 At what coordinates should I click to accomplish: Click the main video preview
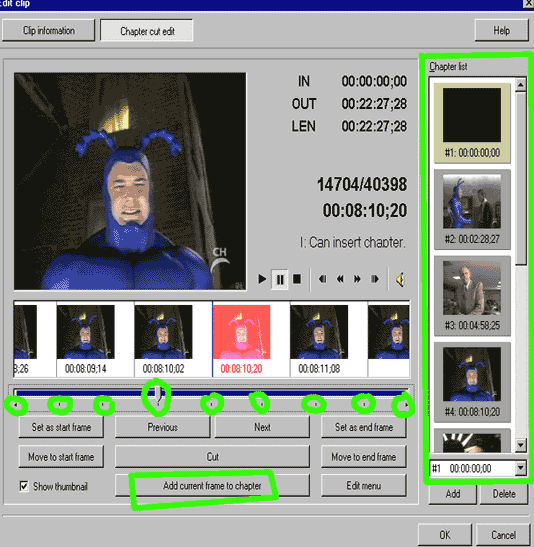[130, 181]
